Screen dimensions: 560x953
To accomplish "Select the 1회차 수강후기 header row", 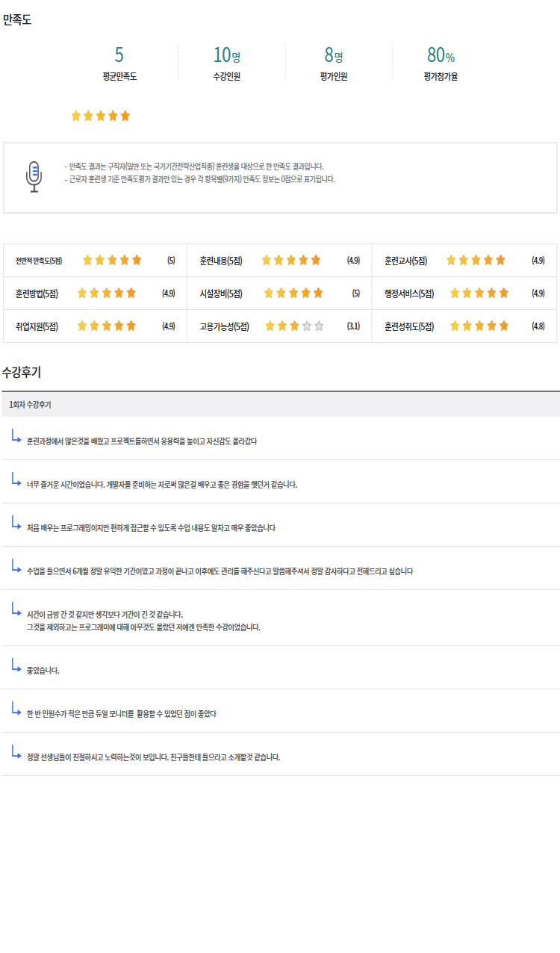I will tap(280, 405).
